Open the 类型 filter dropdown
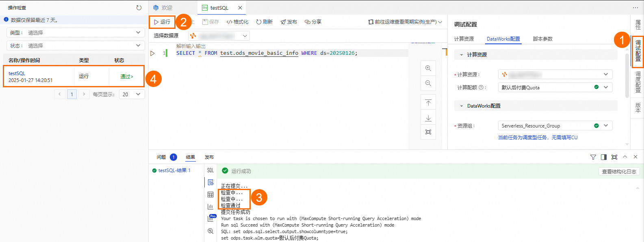Image resolution: width=644 pixels, height=242 pixels. coord(76,32)
